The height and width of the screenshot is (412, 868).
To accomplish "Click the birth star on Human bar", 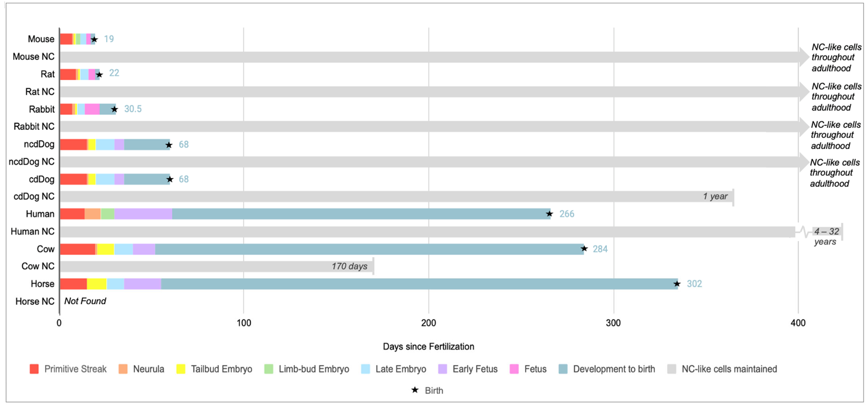I will coord(549,214).
